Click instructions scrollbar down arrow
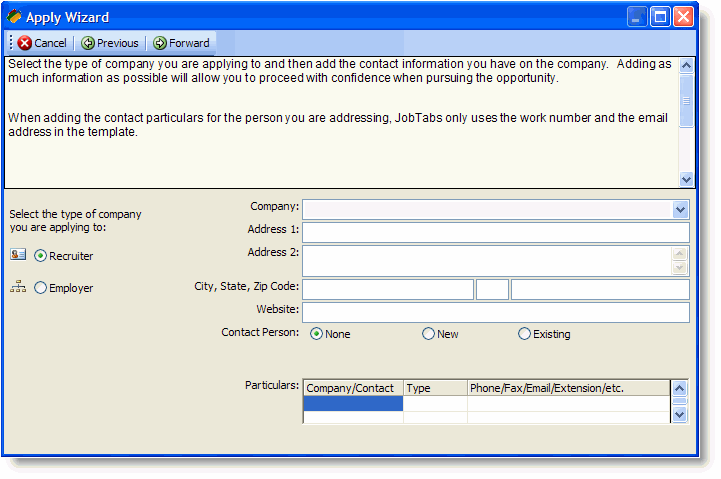 tap(686, 179)
